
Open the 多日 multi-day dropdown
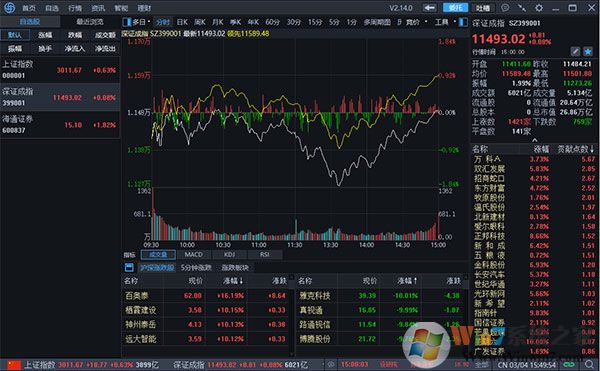[142, 22]
